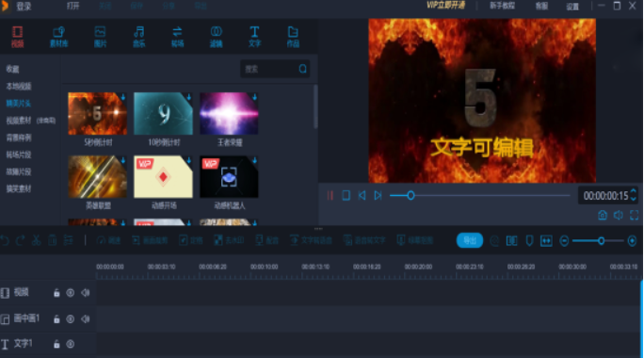
Task: Click the timeline zoom-in plus icon
Action: click(632, 241)
